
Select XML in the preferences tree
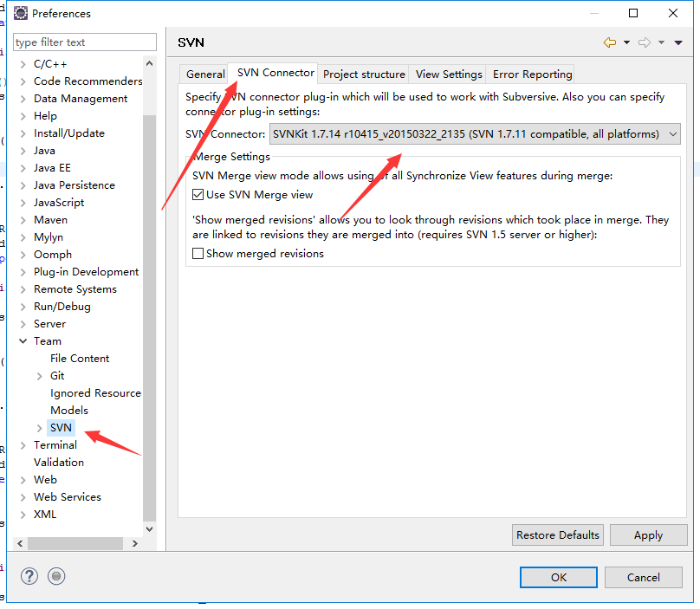(x=45, y=515)
